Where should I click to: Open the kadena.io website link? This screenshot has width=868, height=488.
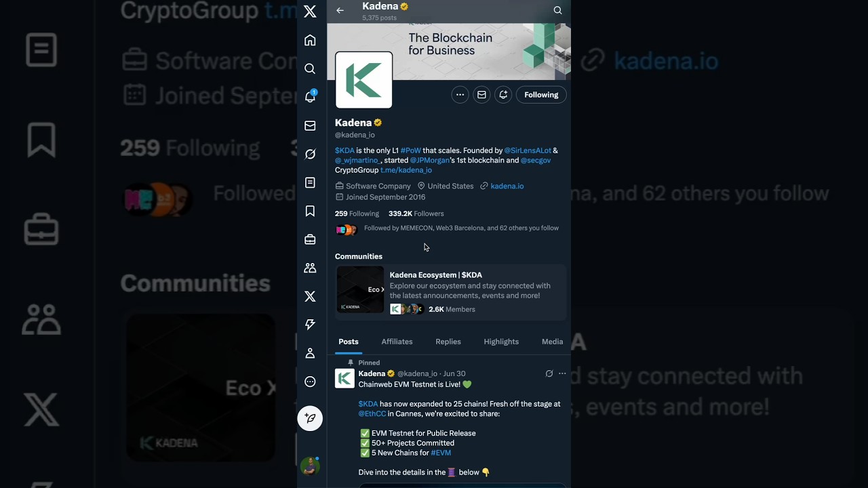507,186
